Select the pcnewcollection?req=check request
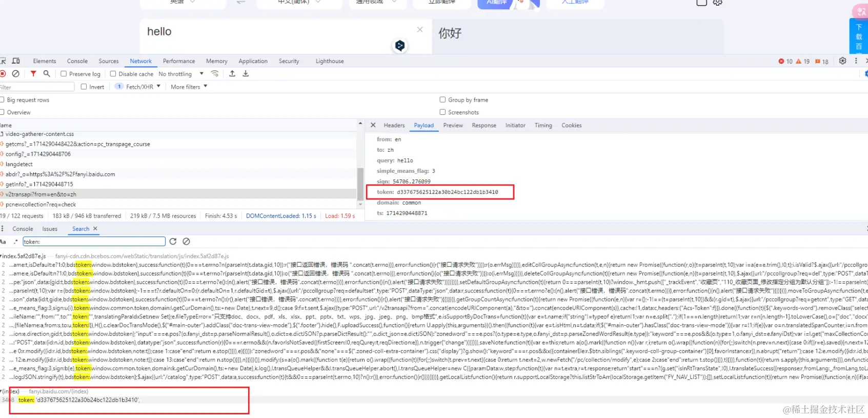This screenshot has height=418, width=868. [x=178, y=204]
